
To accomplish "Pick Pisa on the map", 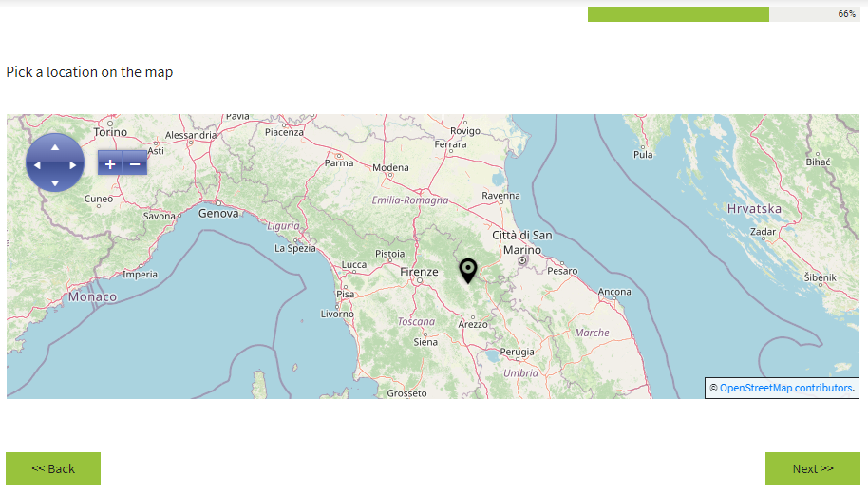I will click(346, 294).
